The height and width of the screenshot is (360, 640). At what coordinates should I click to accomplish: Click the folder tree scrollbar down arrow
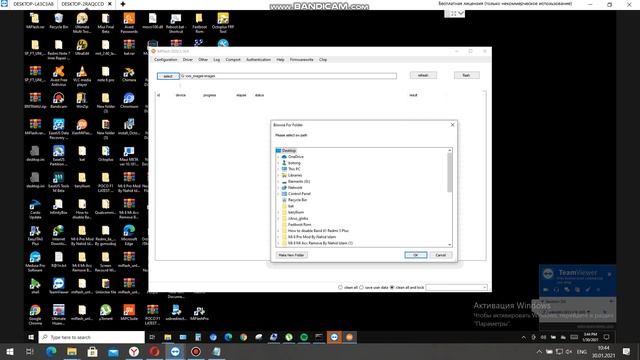(449, 244)
